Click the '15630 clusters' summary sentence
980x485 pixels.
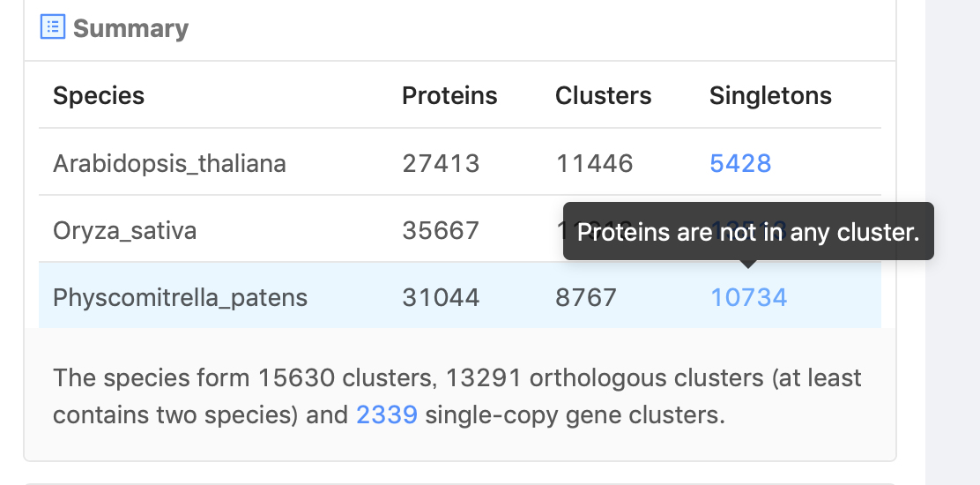click(457, 396)
